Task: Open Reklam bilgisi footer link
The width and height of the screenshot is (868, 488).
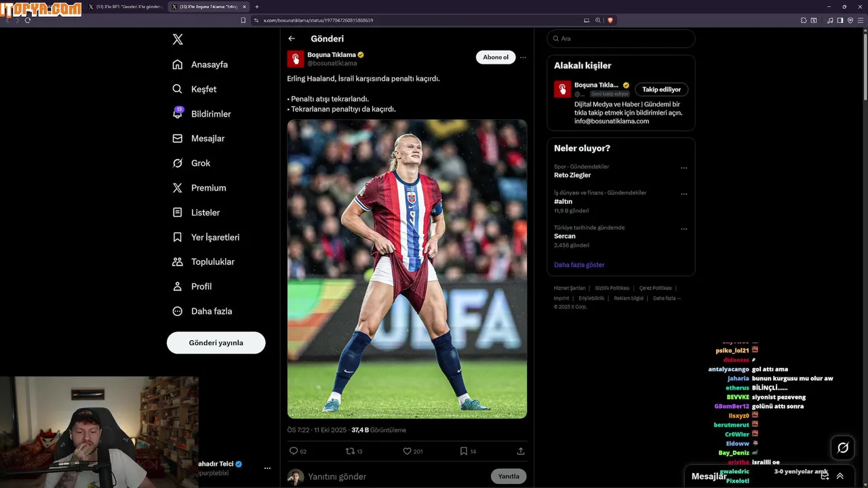Action: click(x=629, y=298)
